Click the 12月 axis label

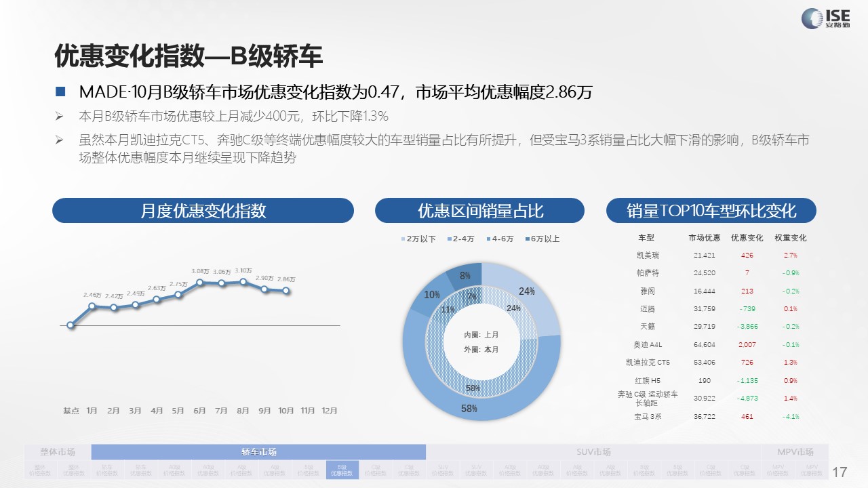point(330,411)
